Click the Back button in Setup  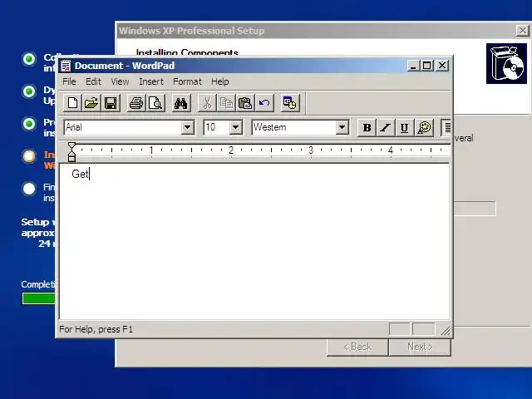pos(357,347)
